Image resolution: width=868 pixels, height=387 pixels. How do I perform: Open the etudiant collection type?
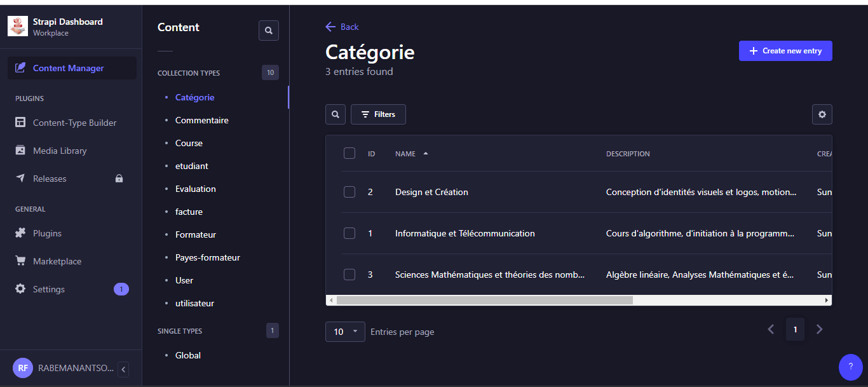(x=192, y=166)
